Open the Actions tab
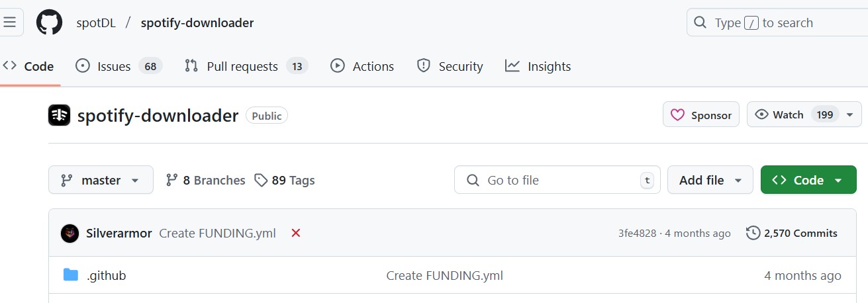 click(x=362, y=66)
